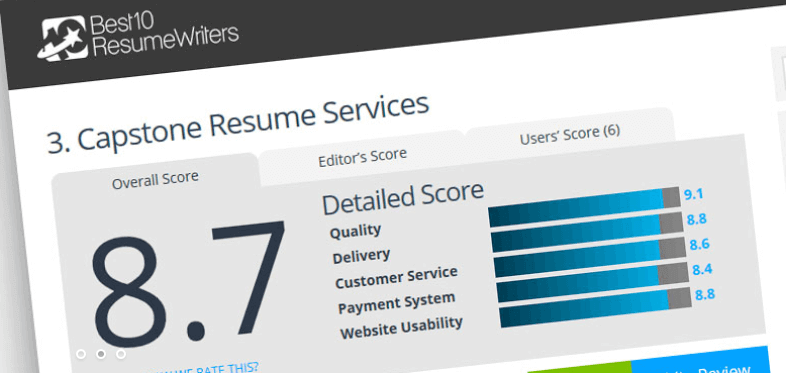Click the 8.4 score value
Image resolution: width=786 pixels, height=373 pixels.
[702, 270]
